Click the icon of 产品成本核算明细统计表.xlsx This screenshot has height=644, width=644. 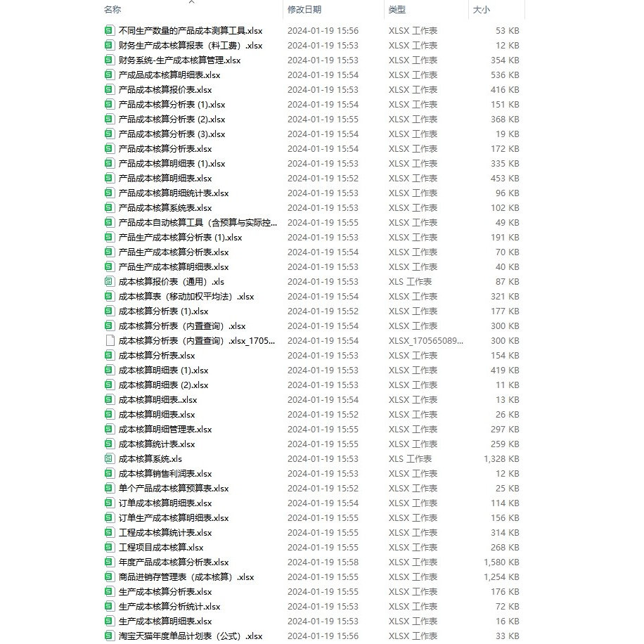(109, 193)
